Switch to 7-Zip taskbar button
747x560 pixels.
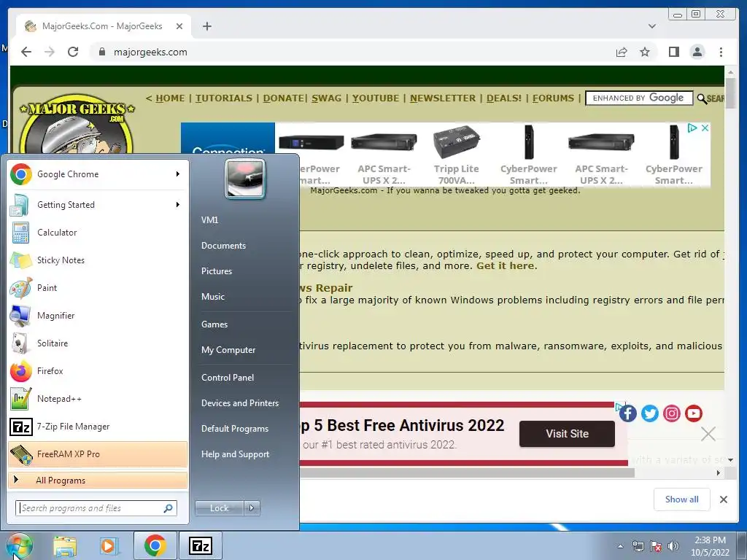click(x=201, y=545)
